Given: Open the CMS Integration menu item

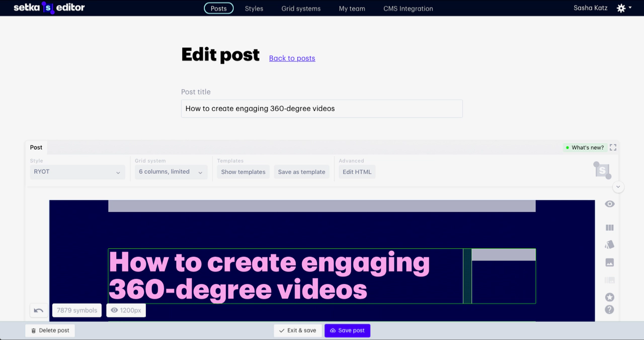Looking at the screenshot, I should 408,9.
